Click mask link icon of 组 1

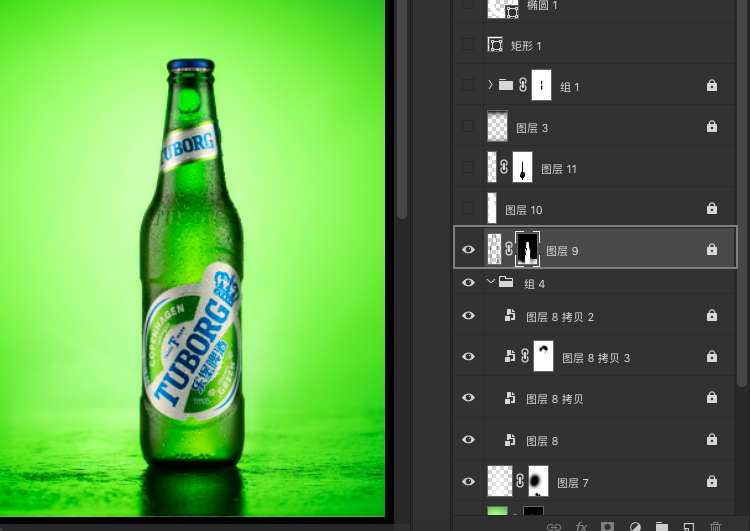pos(523,85)
